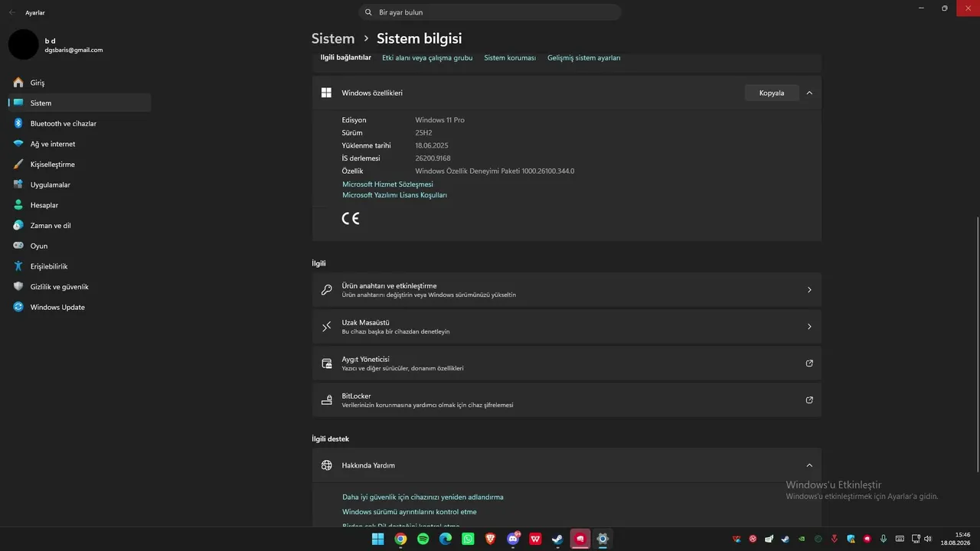The image size is (980, 551).
Task: Open the Ağ ve internet Wi-Fi icon
Action: (18, 144)
